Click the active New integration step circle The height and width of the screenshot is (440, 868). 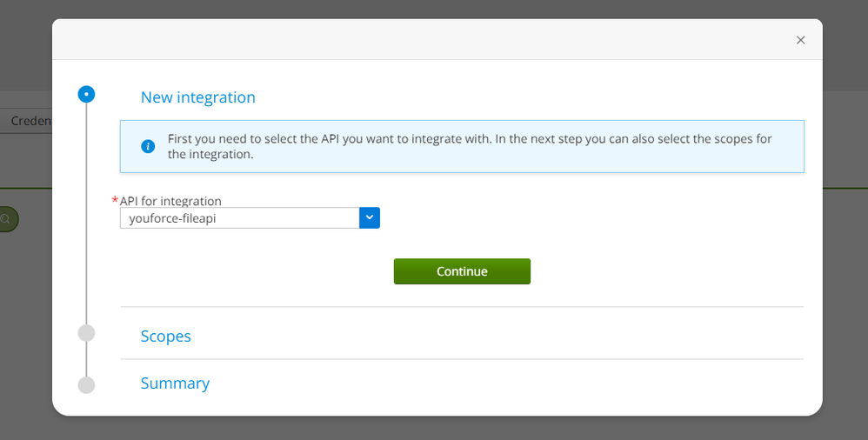pyautogui.click(x=86, y=94)
